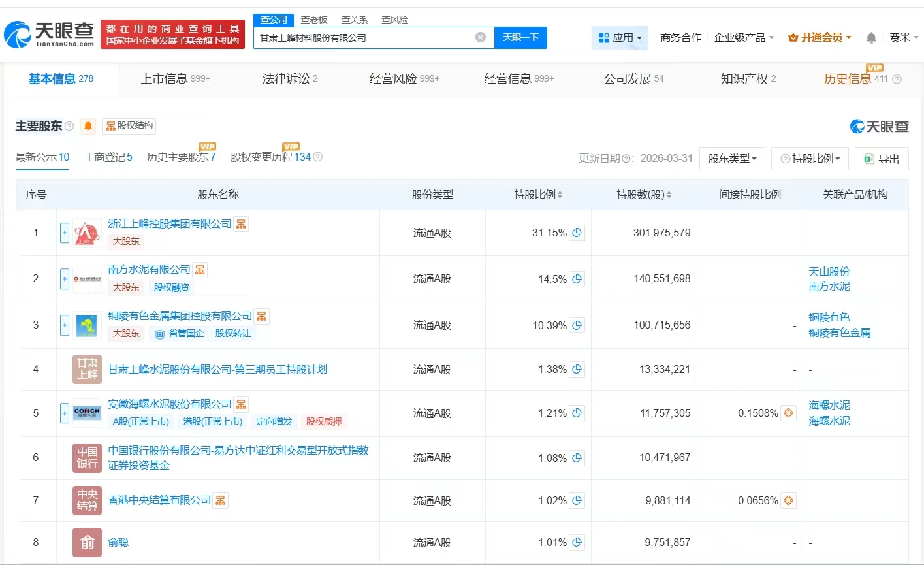The height and width of the screenshot is (565, 924).
Task: Open the notification bell in header
Action: tap(871, 38)
